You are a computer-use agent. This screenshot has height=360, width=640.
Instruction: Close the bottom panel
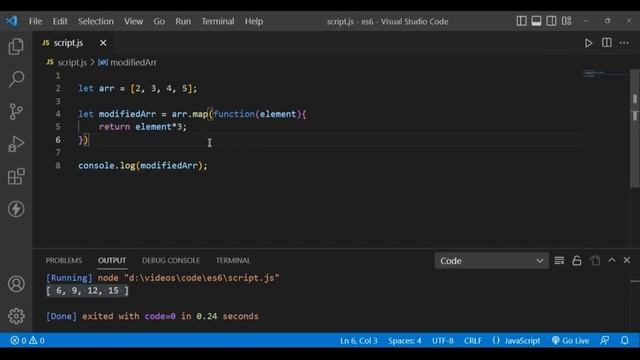coord(627,260)
